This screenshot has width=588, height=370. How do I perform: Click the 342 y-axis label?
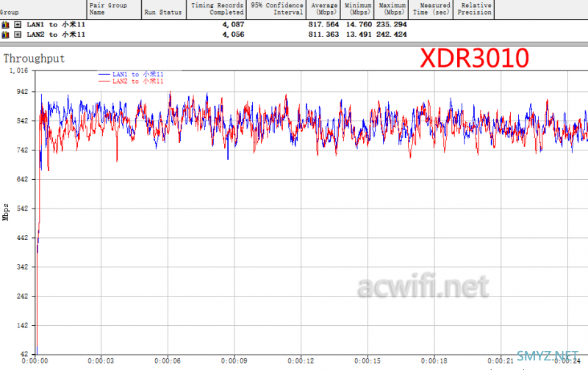(x=22, y=267)
